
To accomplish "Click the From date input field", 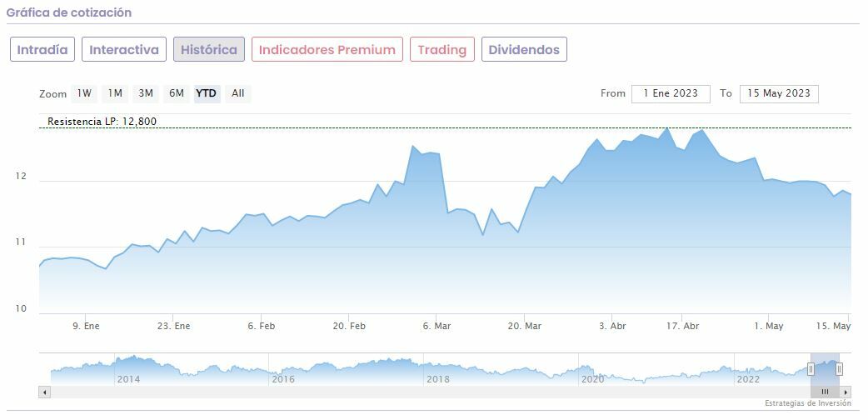I will (x=671, y=93).
